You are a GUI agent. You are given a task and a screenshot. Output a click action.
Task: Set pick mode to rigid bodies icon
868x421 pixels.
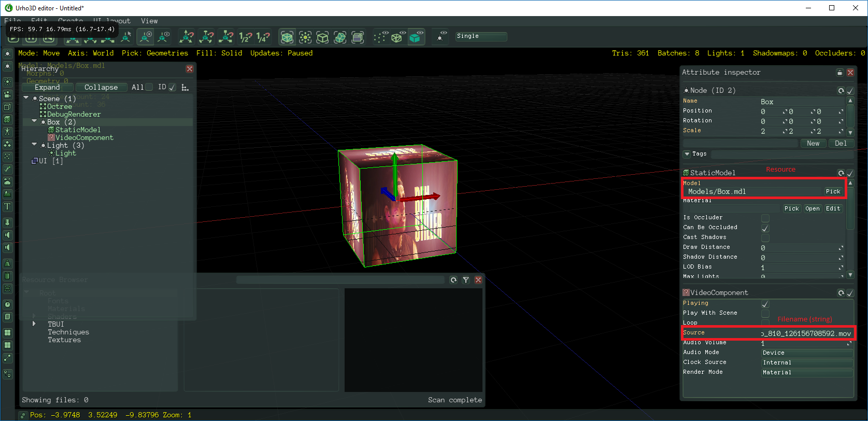pos(340,37)
